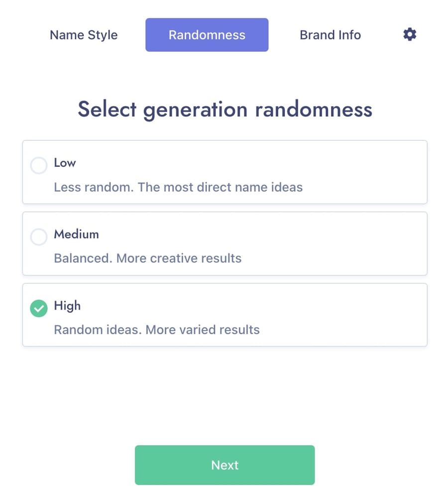448x496 pixels.
Task: Click the "Medium" option title text
Action: (x=76, y=234)
